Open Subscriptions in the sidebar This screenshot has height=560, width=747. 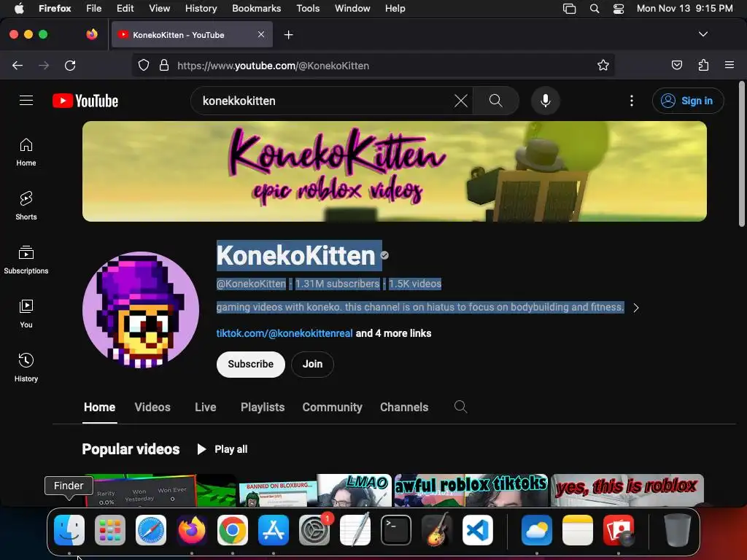click(26, 260)
